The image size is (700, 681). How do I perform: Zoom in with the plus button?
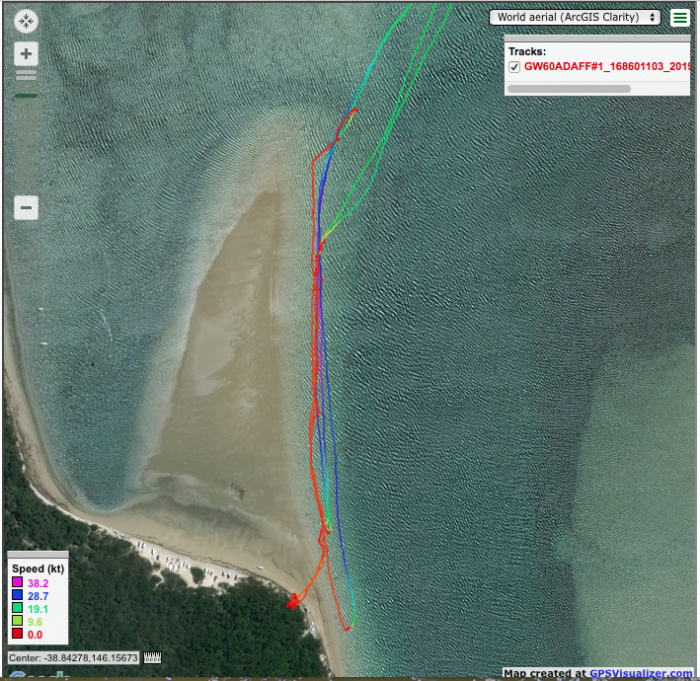tap(26, 54)
